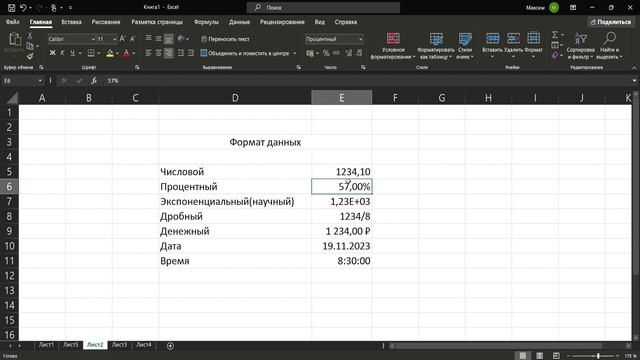Align text left icon

pos(149,53)
